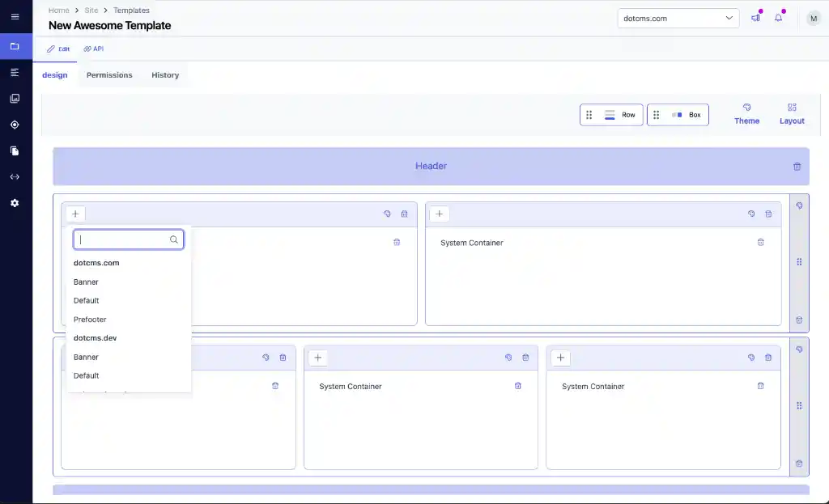Open the Templates breadcrumb link
829x504 pixels.
[x=131, y=10]
